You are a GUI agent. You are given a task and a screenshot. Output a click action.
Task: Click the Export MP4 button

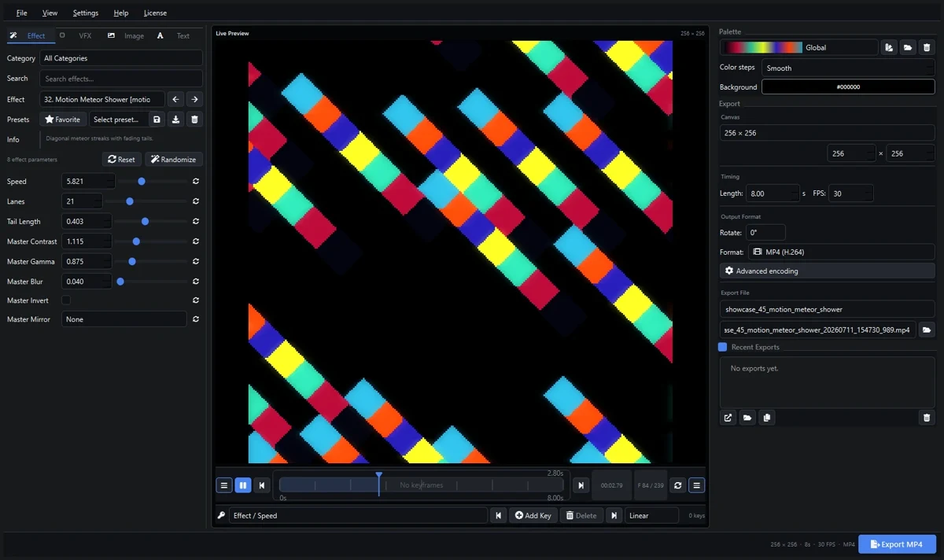[897, 544]
